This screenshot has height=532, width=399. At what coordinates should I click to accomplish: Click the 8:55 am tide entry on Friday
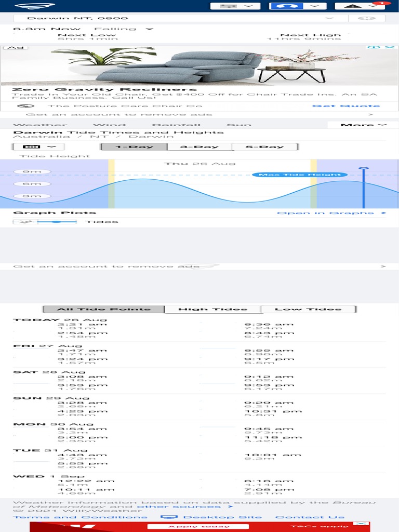(x=269, y=353)
